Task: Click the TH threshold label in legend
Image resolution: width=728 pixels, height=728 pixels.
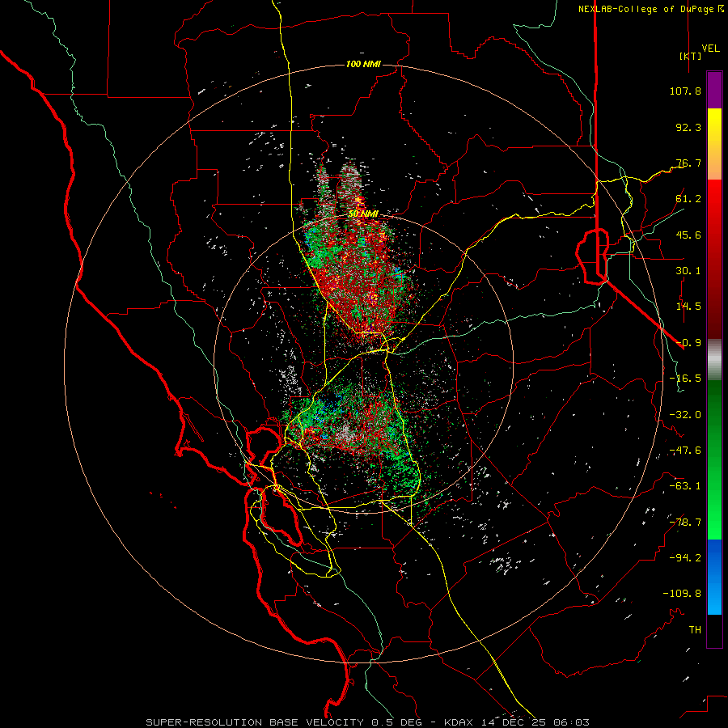Action: [695, 630]
